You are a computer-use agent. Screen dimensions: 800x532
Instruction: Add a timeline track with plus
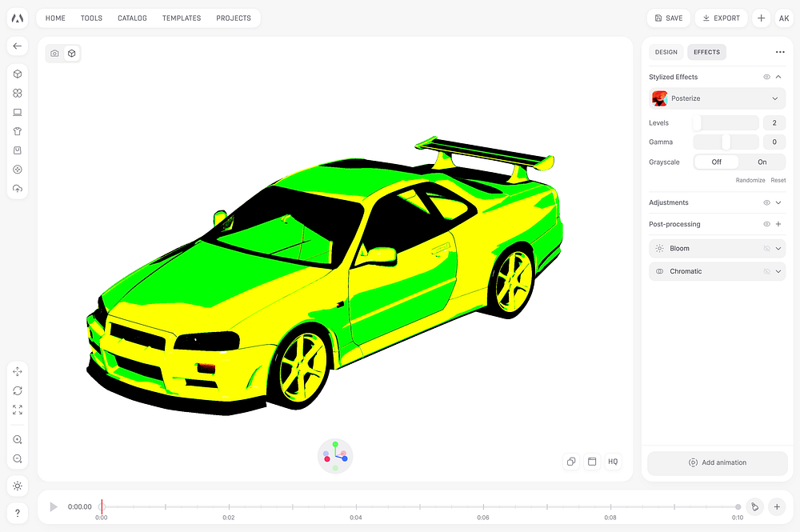pyautogui.click(x=777, y=507)
